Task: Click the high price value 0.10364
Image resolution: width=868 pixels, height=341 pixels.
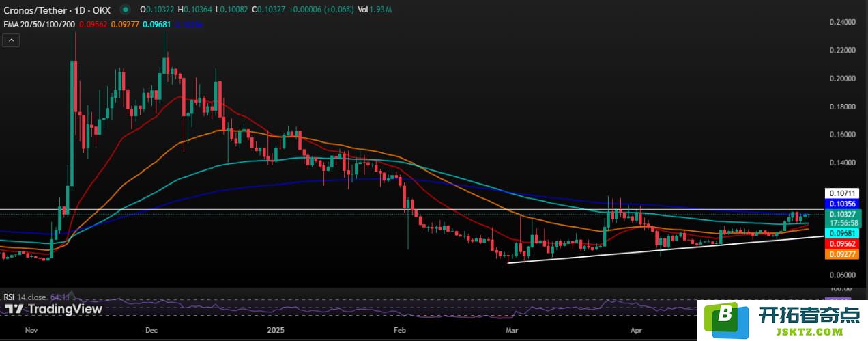Action: 197,10
